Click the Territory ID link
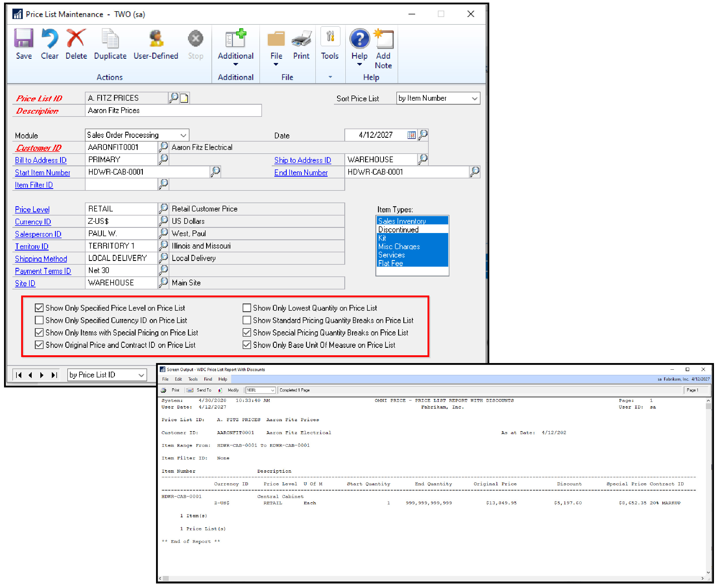The width and height of the screenshot is (720, 588). point(32,246)
